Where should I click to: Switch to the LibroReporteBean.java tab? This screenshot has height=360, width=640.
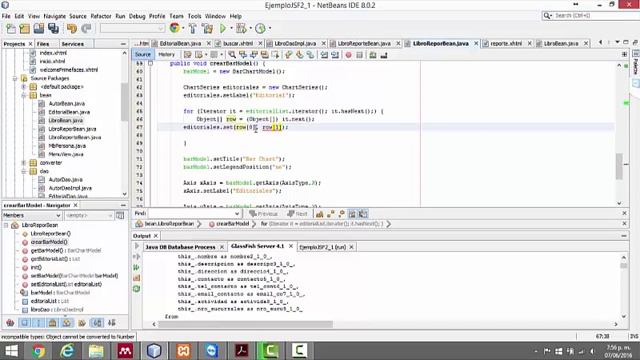click(364, 43)
